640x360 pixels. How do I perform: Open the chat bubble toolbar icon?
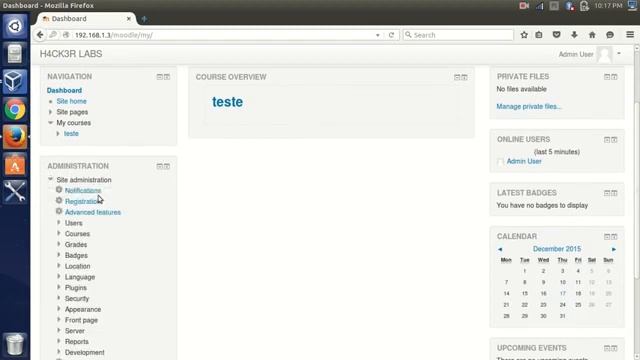[x=610, y=35]
